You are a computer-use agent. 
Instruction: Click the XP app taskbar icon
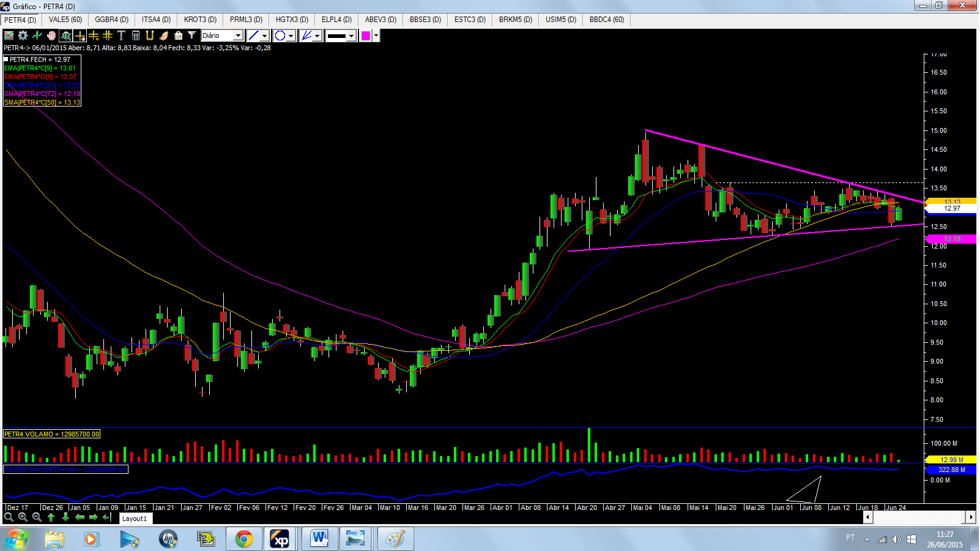pos(281,539)
